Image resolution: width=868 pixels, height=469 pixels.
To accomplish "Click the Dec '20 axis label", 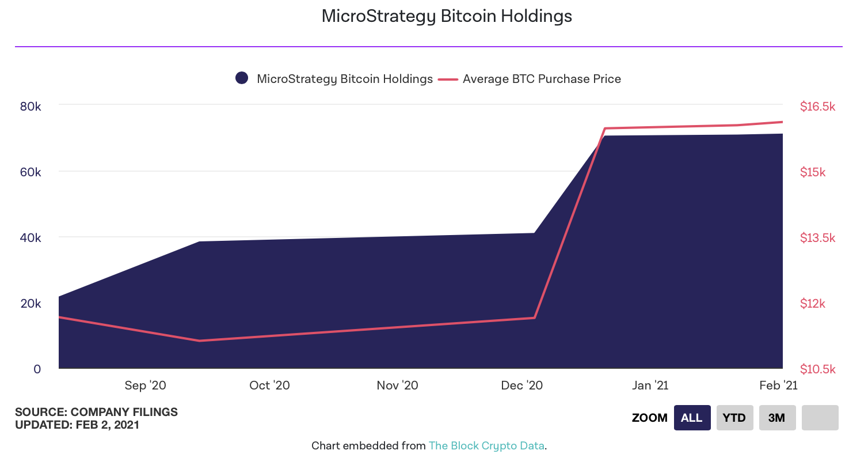I will tap(521, 385).
